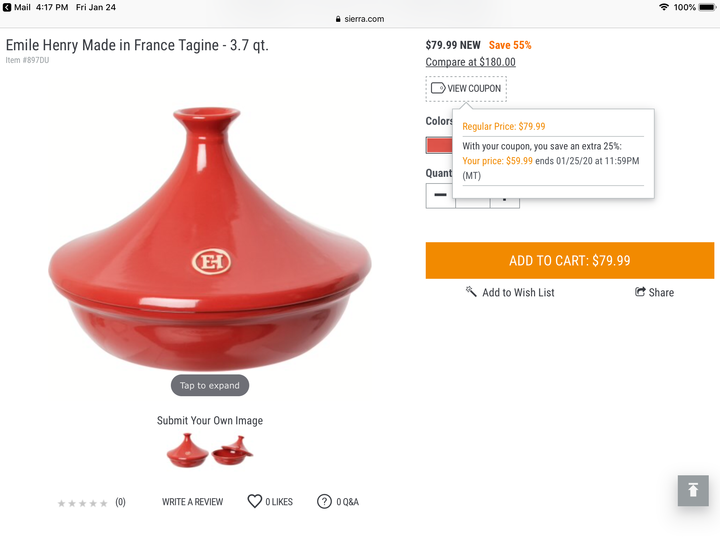Tap the back-to-top arrow icon
The width and height of the screenshot is (720, 540).
[x=693, y=490]
